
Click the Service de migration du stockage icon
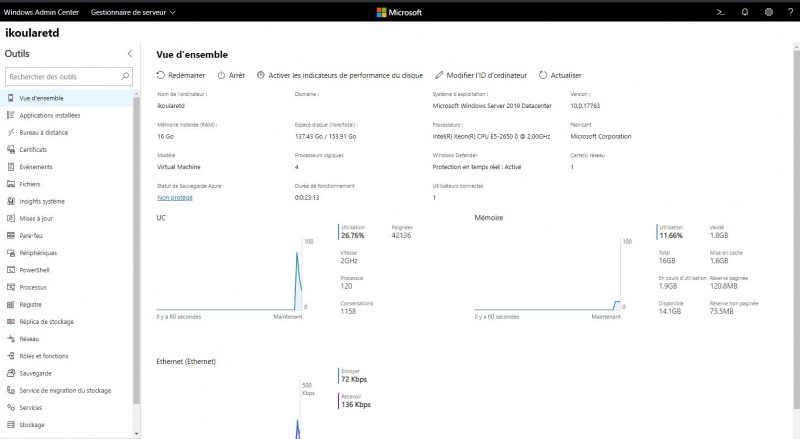(x=11, y=390)
